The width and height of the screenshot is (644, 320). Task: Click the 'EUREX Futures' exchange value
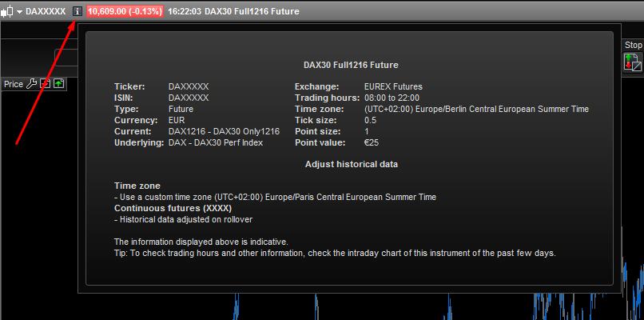pos(393,86)
